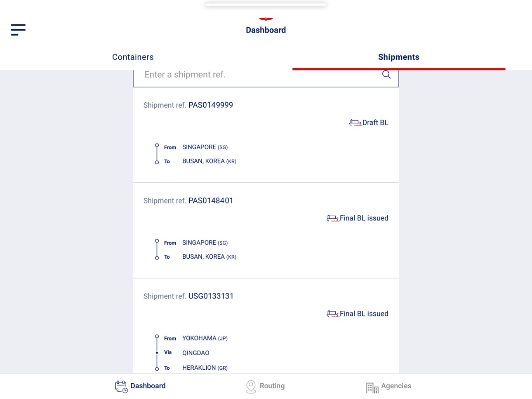Viewport: 532px width, 399px height.
Task: Click the search magnifier icon
Action: click(x=386, y=75)
